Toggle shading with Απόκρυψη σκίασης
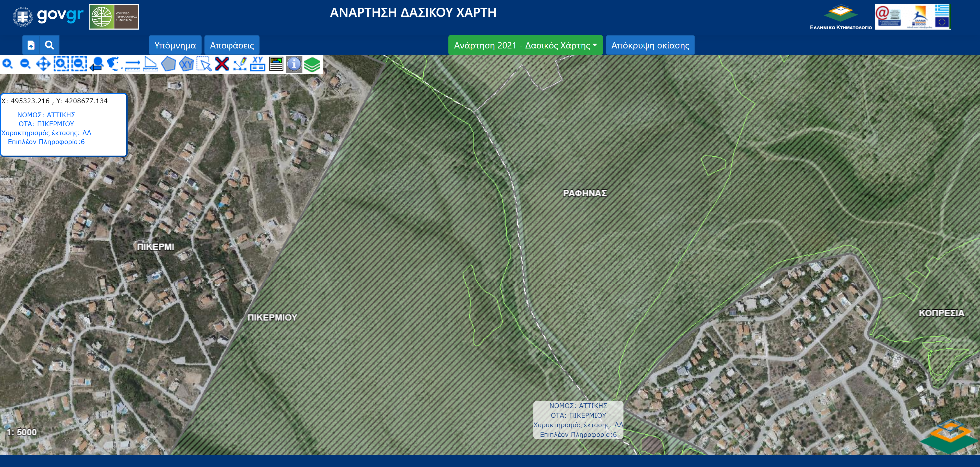980x467 pixels. click(x=650, y=45)
